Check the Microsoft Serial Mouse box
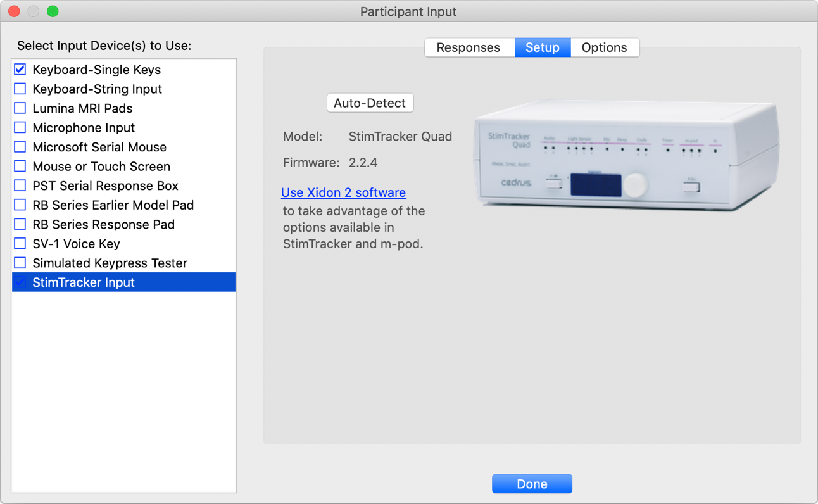The image size is (818, 504). [x=20, y=147]
